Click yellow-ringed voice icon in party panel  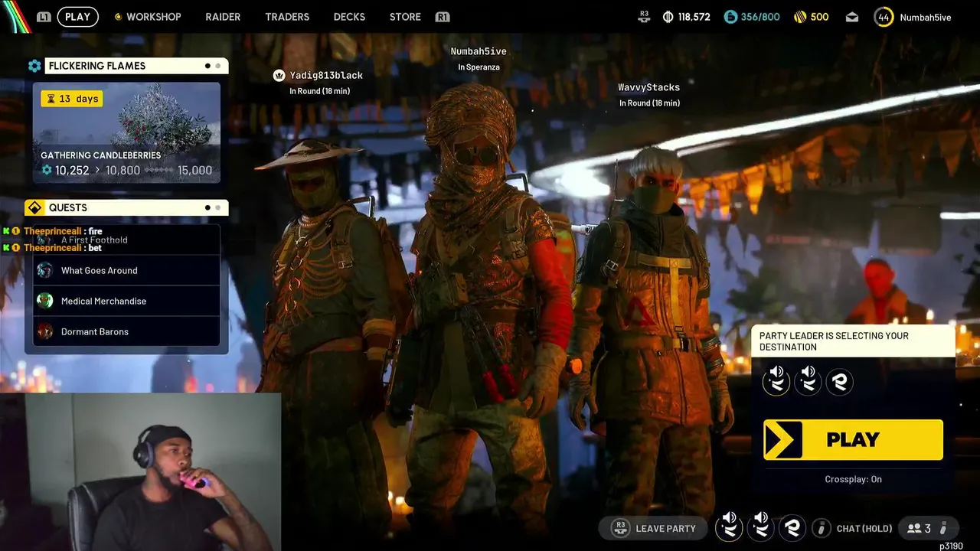coord(776,380)
